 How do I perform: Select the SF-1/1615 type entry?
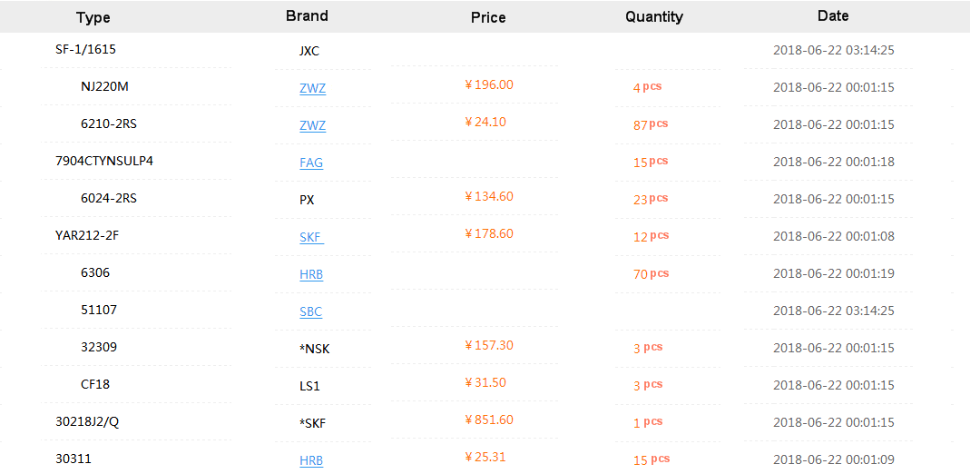coord(85,49)
